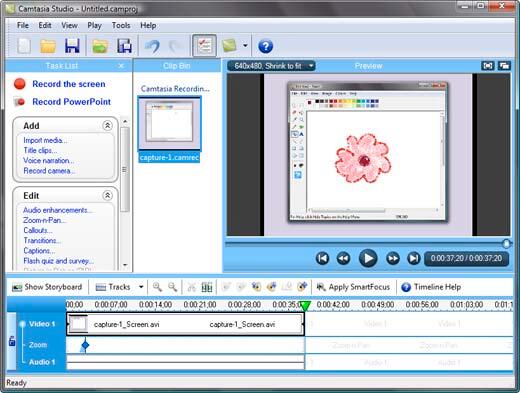Click the detach preview window icon
Viewport: 520px width, 393px height.
point(504,66)
